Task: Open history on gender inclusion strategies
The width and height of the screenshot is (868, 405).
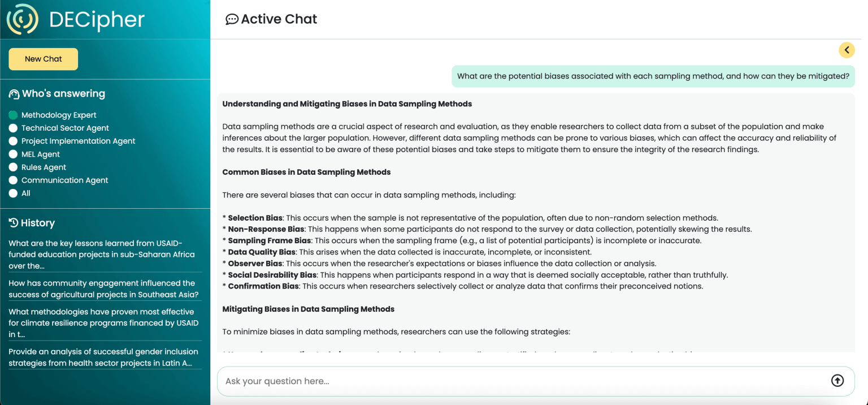Action: (105, 357)
